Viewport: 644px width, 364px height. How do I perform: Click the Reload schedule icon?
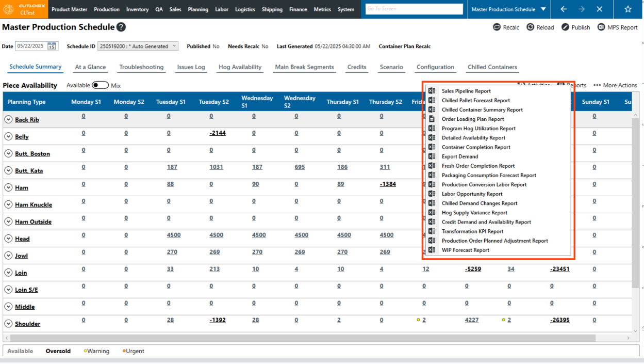coord(530,27)
